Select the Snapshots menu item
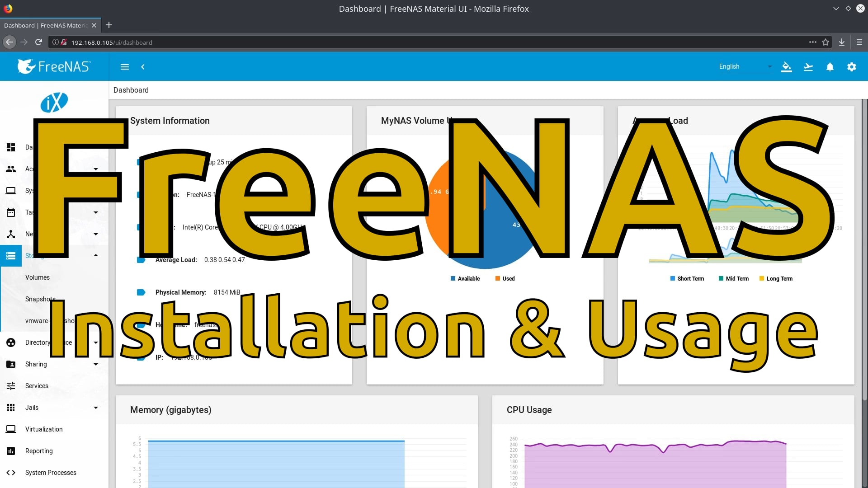This screenshot has width=868, height=488. tap(39, 299)
